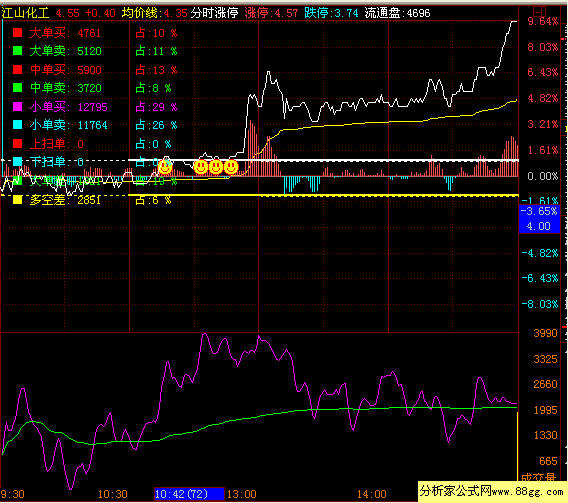The image size is (568, 503).
Task: Click the 中单卖: 3720 legend entry
Action: pos(65,88)
